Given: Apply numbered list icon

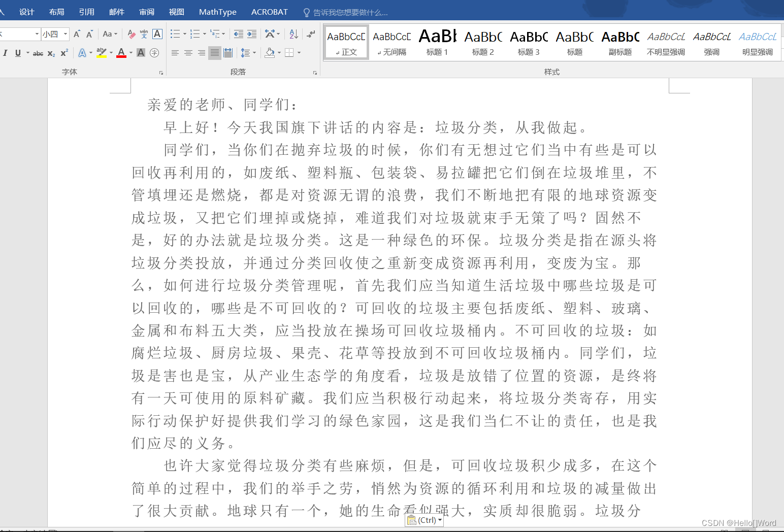Looking at the screenshot, I should pos(195,34).
